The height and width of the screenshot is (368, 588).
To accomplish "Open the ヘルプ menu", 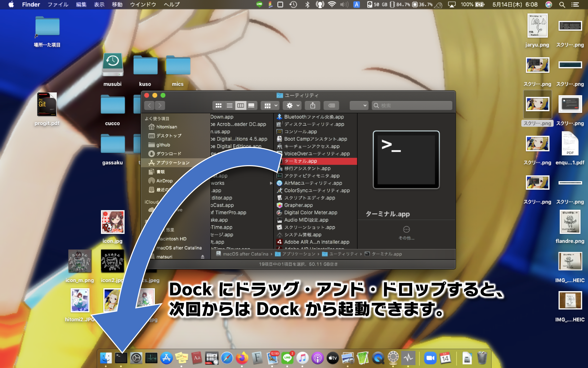I will pos(172,5).
